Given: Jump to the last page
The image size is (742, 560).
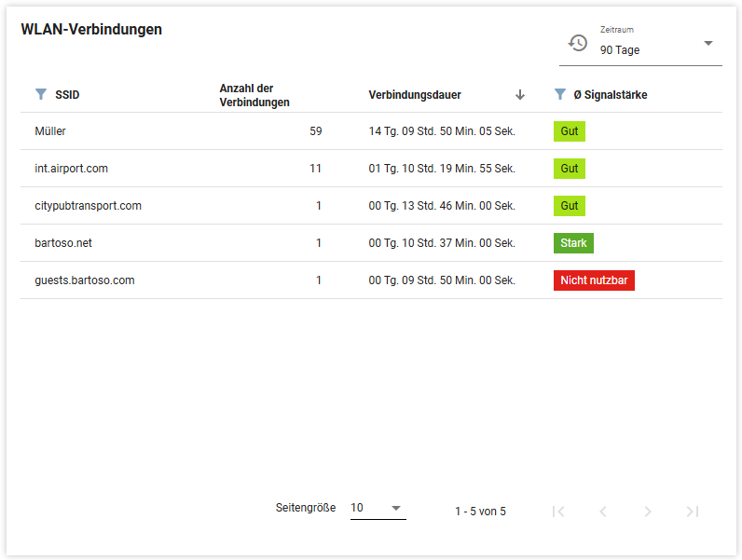Looking at the screenshot, I should tap(692, 511).
